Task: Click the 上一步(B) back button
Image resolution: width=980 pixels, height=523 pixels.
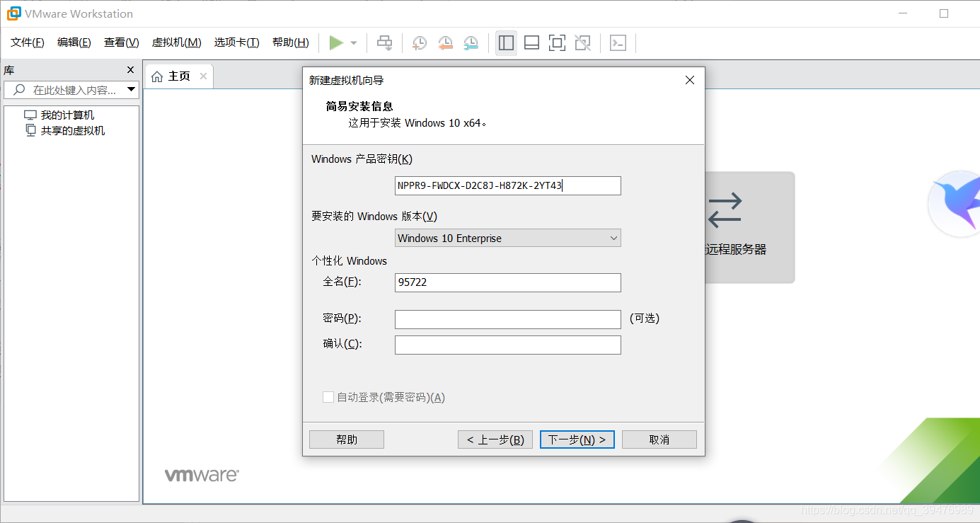Action: click(495, 439)
